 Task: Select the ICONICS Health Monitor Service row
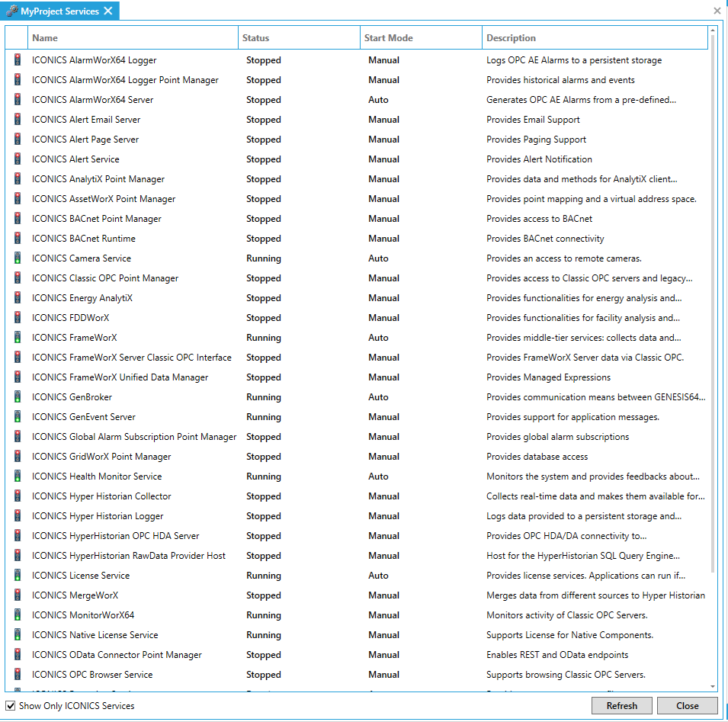97,477
